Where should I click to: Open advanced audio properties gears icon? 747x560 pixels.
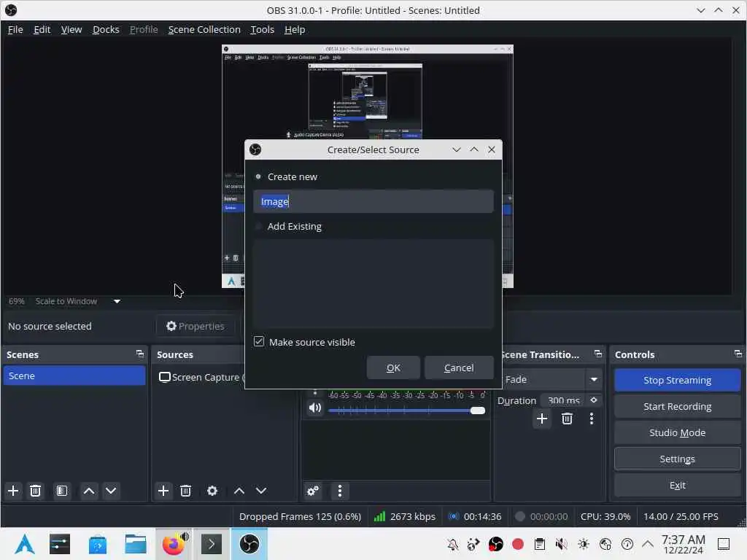(313, 491)
